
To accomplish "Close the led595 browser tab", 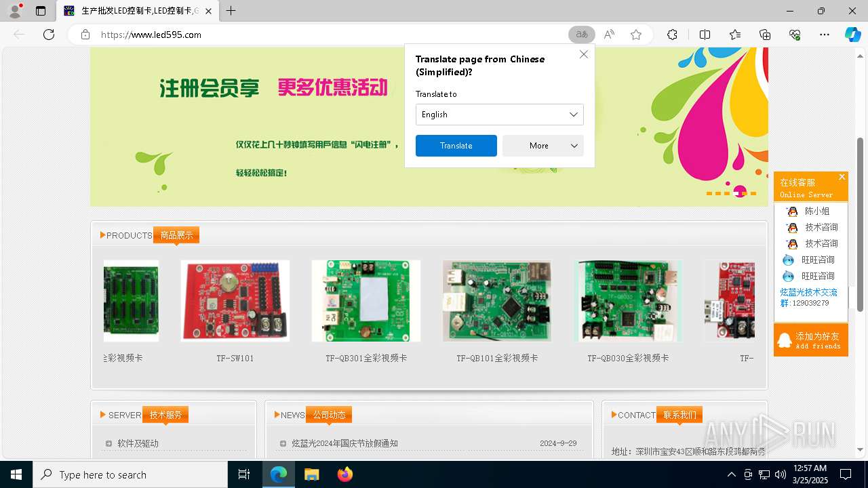I will [x=208, y=11].
